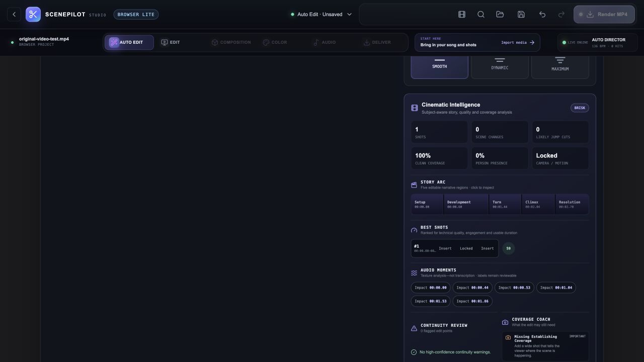This screenshot has height=362, width=644.
Task: Inspect the Resolution story arc region
Action: [x=572, y=204]
